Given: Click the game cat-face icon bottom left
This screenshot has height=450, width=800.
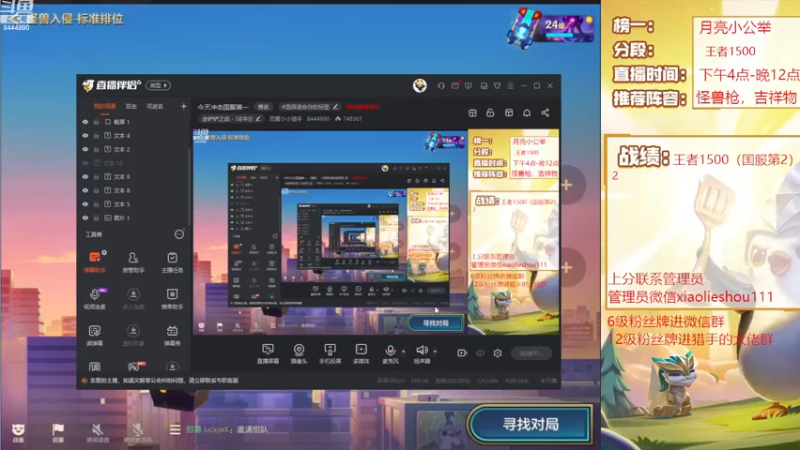Looking at the screenshot, I should [18, 432].
